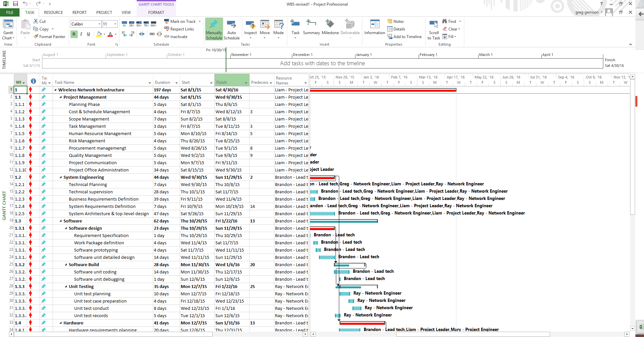Click the Inspect task button
This screenshot has width=644, height=337.
click(x=251, y=29)
